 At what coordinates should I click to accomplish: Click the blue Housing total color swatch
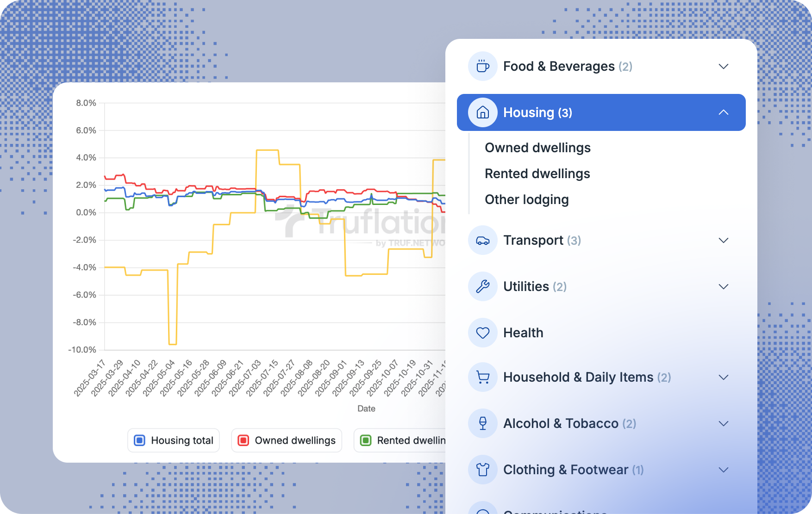click(139, 440)
